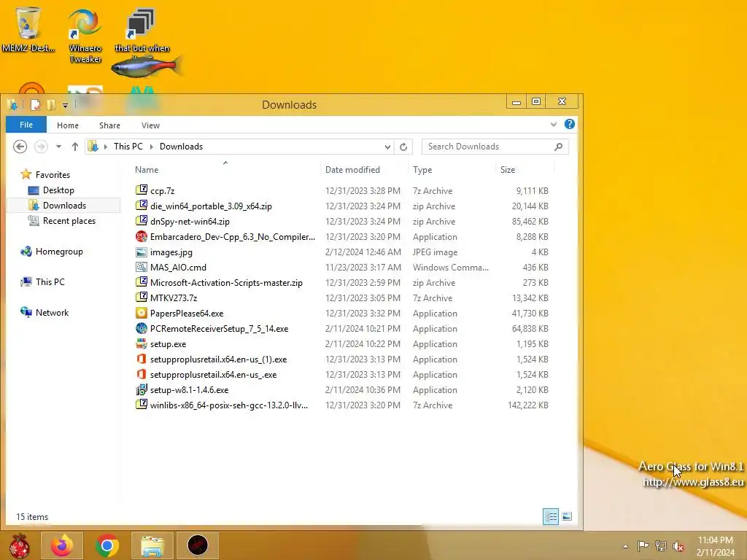Open Winaero Tweaker desktop shortcut
This screenshot has width=747, height=560.
tap(85, 36)
